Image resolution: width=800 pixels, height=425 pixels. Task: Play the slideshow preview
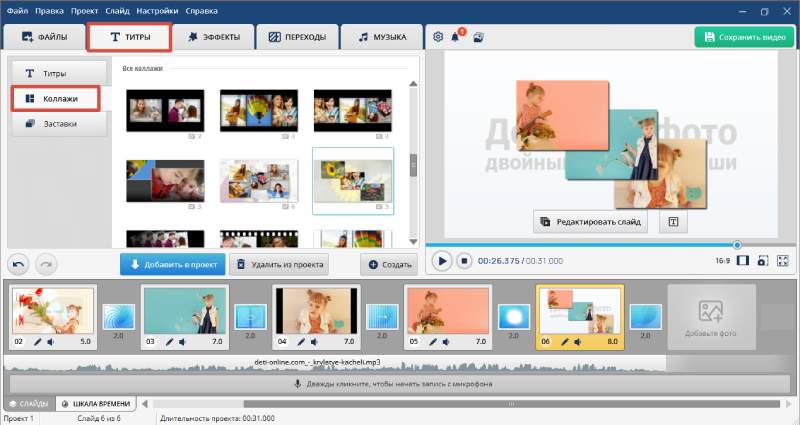click(442, 261)
